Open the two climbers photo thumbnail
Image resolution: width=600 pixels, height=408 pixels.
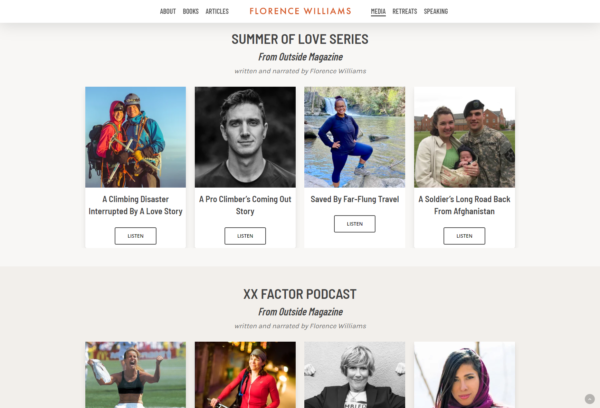click(x=135, y=137)
